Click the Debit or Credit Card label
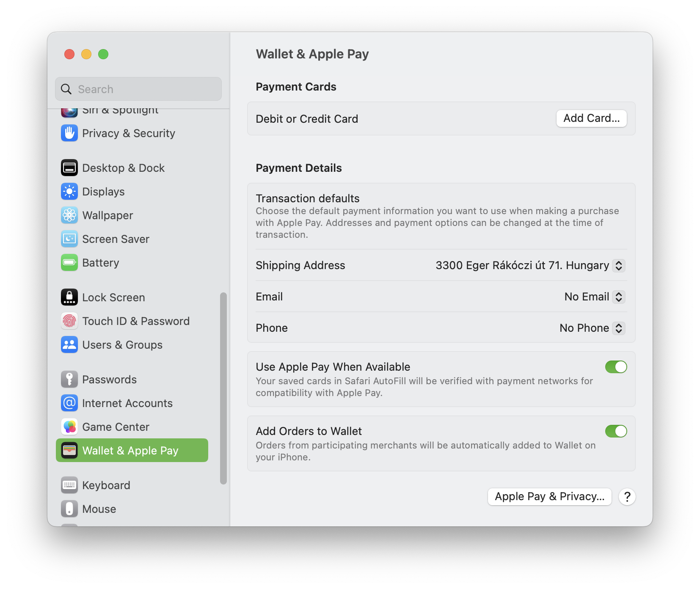700x589 pixels. click(x=307, y=119)
